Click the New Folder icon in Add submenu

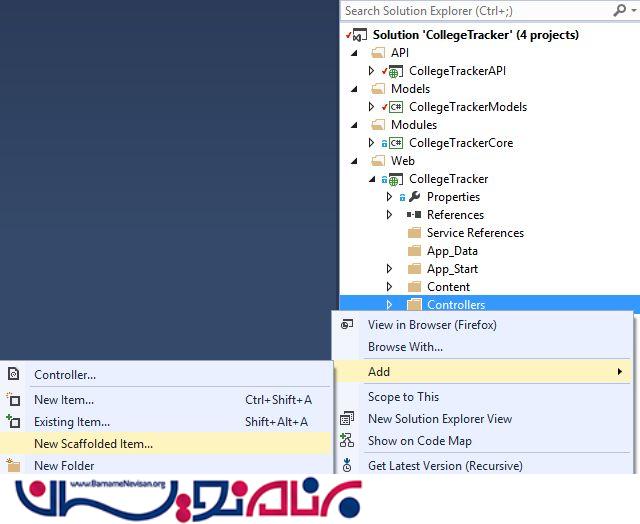pos(13,465)
